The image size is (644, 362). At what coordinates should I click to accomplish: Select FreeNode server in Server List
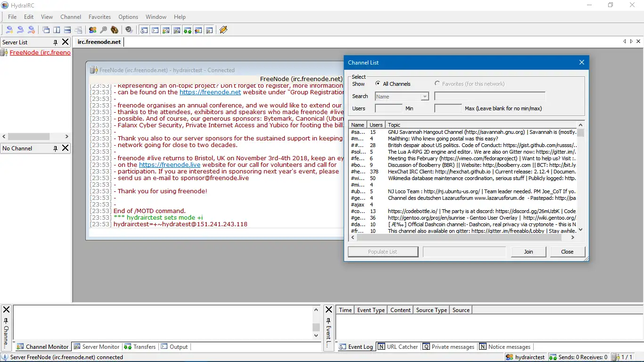[x=40, y=52]
